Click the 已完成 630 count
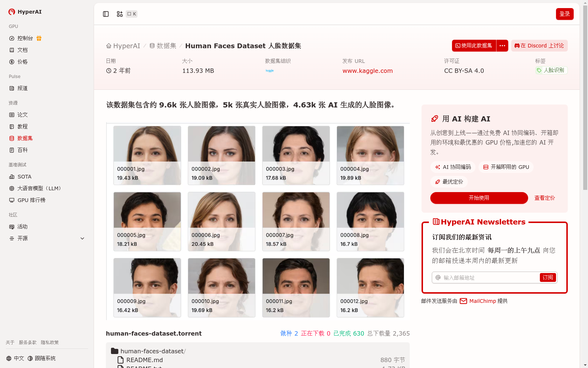This screenshot has width=588, height=368. point(349,333)
